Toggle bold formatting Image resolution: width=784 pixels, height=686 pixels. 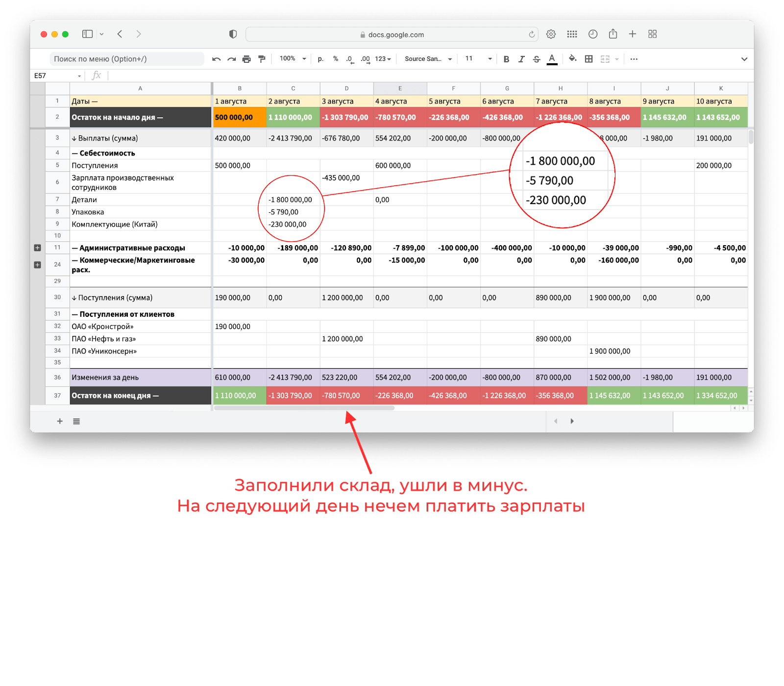point(506,59)
